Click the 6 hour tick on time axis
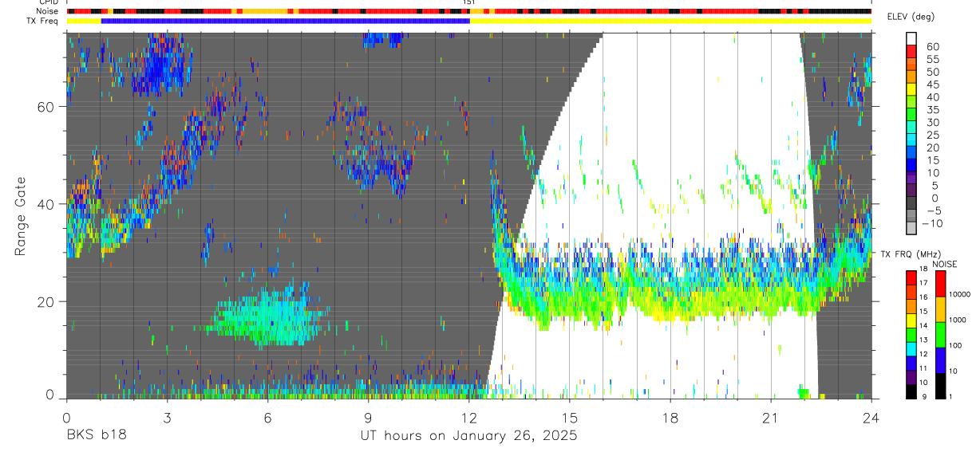 point(267,418)
